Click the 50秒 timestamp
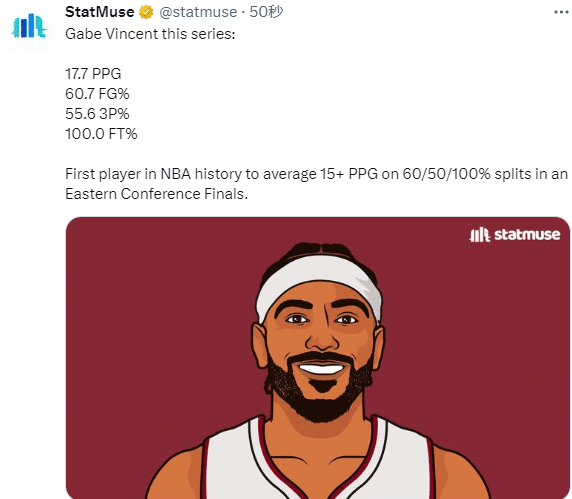Viewport: 572px width, 499px height. point(266,12)
